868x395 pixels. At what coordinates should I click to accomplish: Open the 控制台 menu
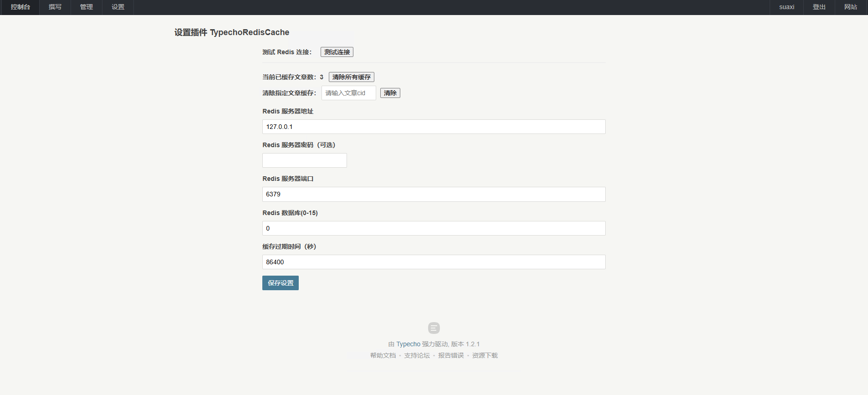point(20,7)
